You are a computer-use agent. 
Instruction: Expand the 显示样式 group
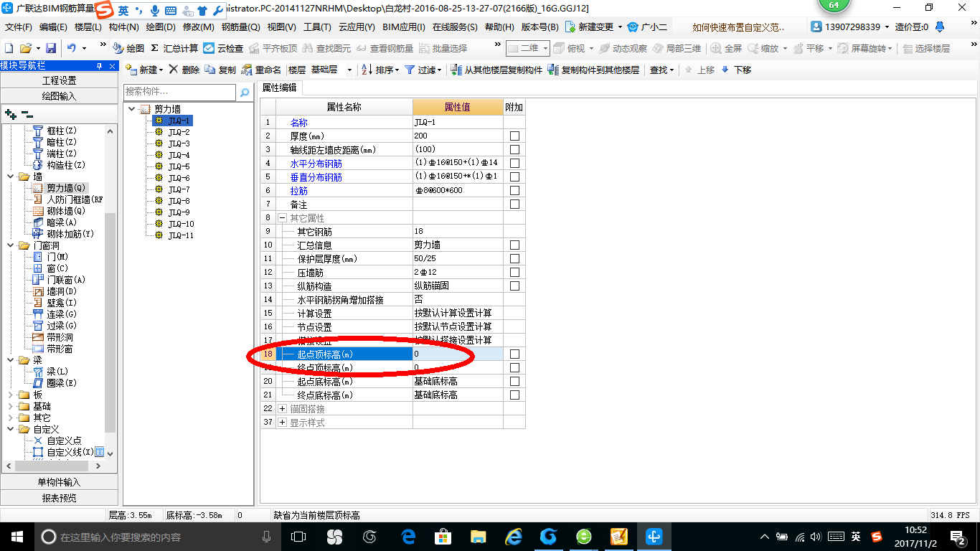283,422
